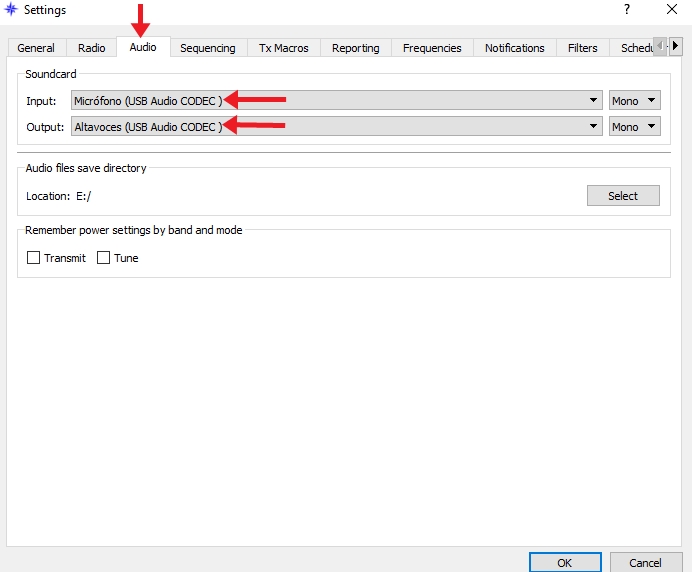
Task: Enable the Tune checkbox
Action: coord(104,258)
